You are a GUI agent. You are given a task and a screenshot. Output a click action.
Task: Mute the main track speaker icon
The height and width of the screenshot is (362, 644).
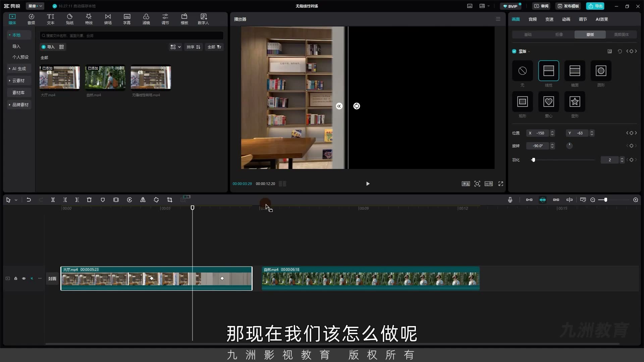click(32, 279)
